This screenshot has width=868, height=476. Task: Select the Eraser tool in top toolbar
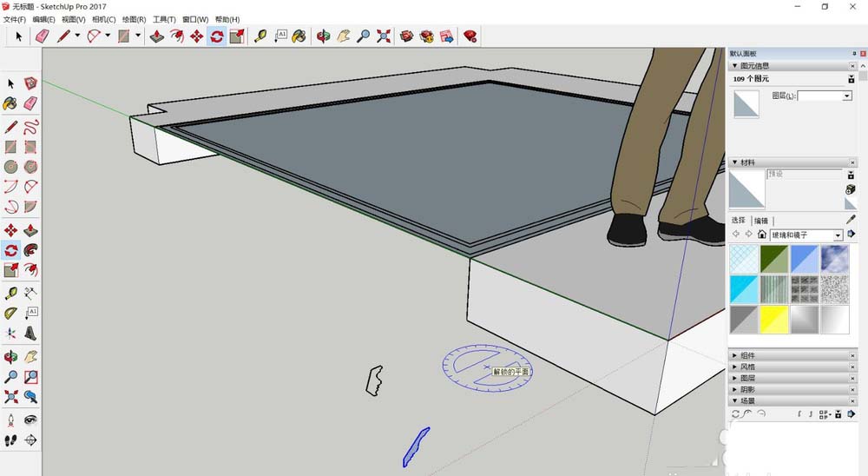point(42,36)
